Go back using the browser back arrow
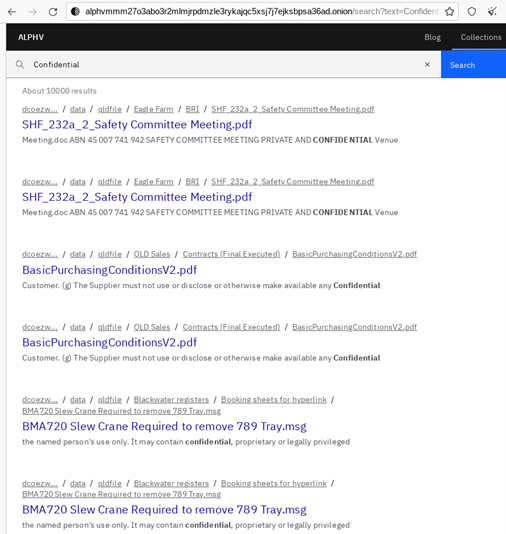Viewport: 506px width, 534px height. 12,12
